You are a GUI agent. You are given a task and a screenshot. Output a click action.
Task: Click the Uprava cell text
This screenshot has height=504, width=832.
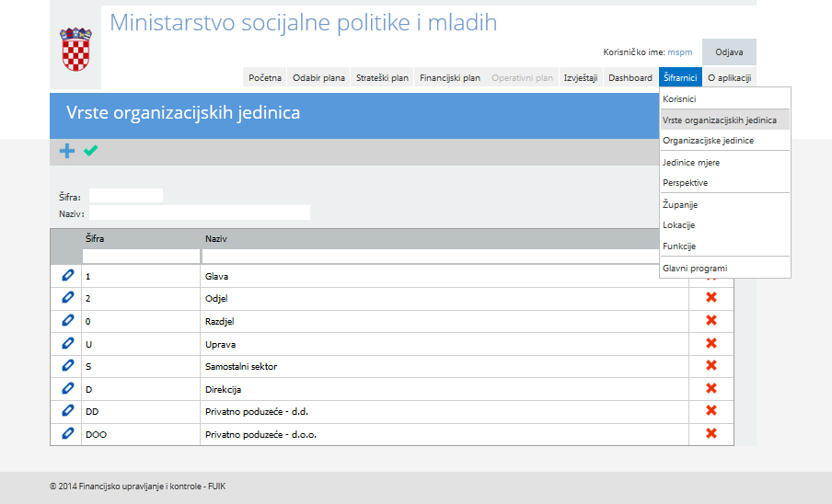point(220,344)
